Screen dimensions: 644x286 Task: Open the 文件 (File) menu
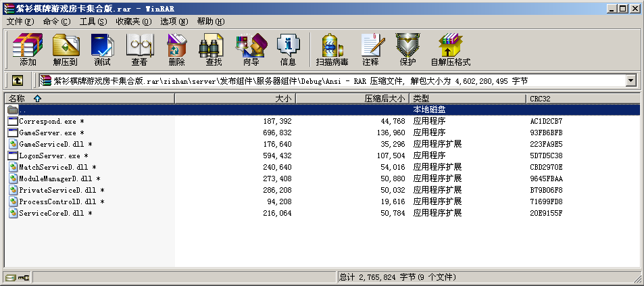(x=20, y=22)
